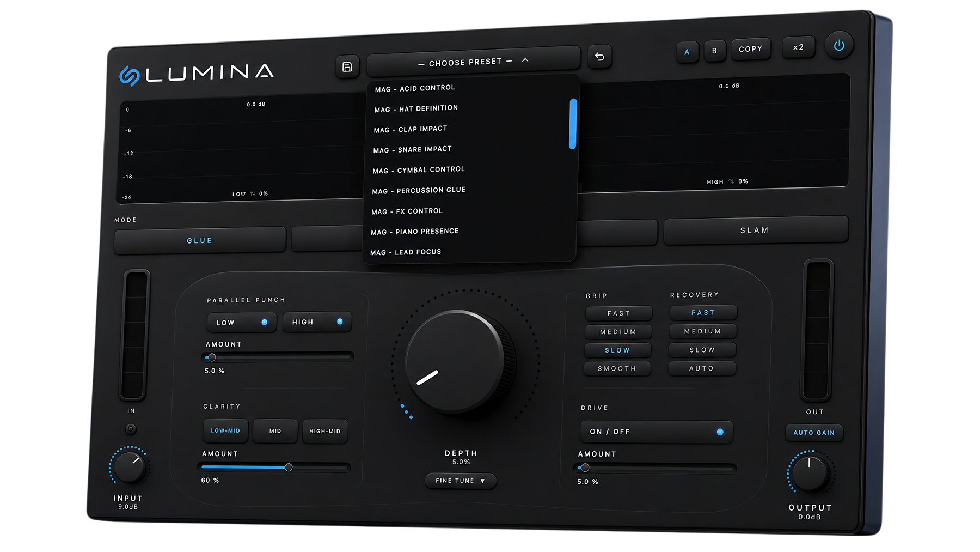
Task: Select Clarity HIGH-MID band
Action: tap(325, 431)
